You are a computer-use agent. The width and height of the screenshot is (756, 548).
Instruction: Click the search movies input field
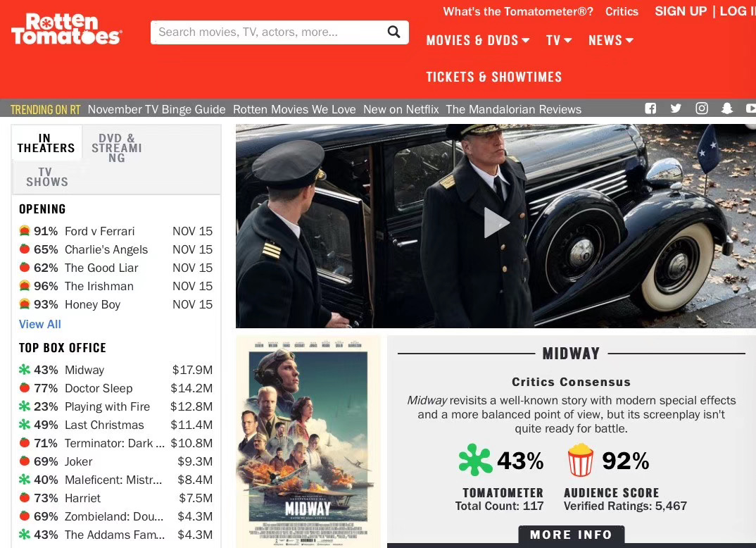(x=267, y=32)
